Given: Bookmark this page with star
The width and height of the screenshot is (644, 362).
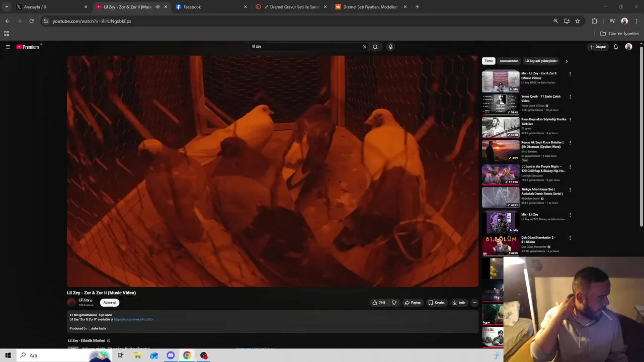Looking at the screenshot, I should 578,21.
